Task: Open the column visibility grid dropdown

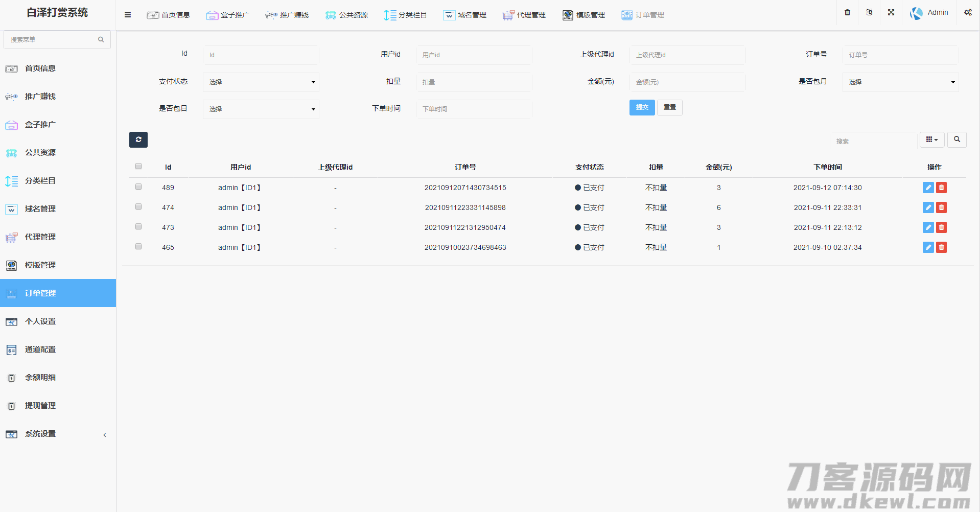Action: pos(931,139)
